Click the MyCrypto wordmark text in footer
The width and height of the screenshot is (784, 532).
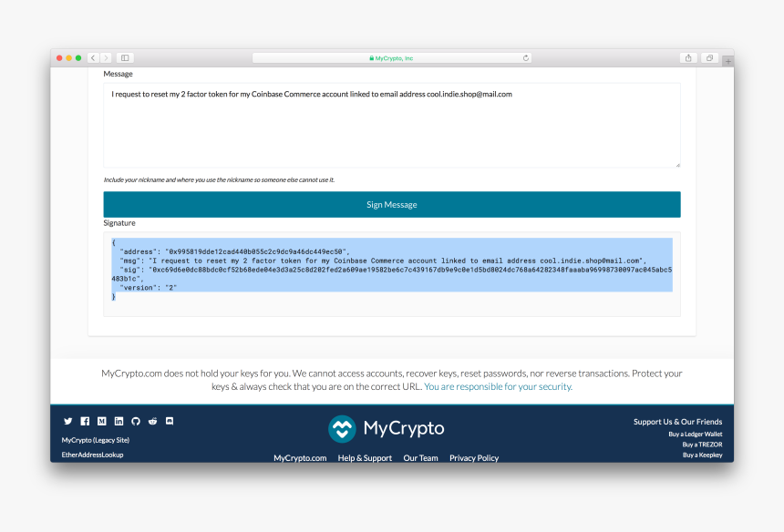point(404,428)
